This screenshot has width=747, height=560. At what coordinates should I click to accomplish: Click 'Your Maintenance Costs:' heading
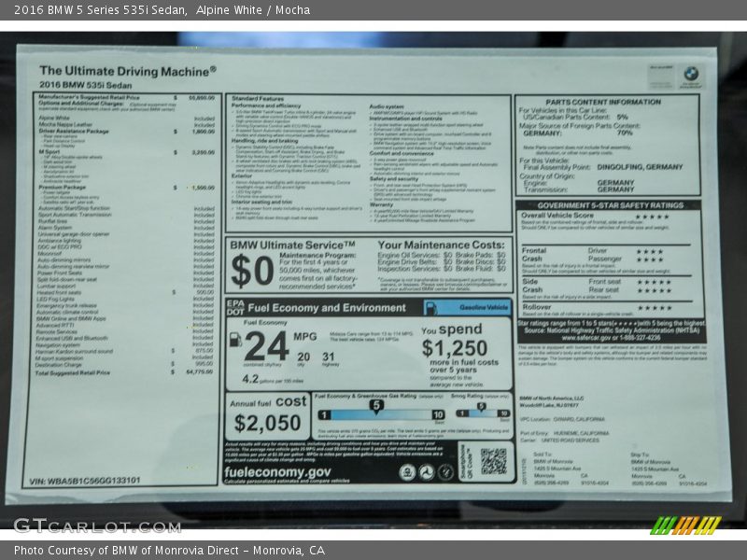coord(441,245)
